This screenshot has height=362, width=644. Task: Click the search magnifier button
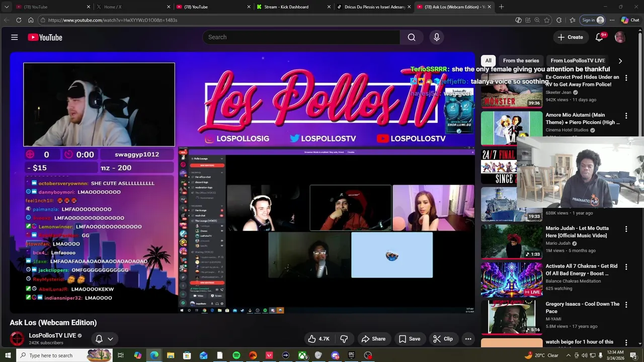coord(412,37)
